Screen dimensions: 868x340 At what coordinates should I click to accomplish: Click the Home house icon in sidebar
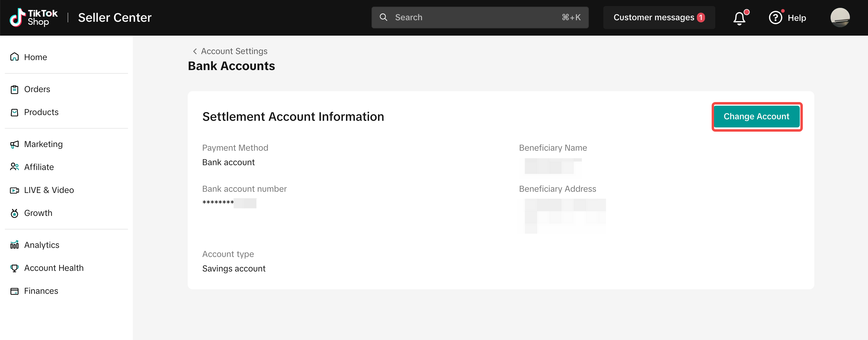point(14,56)
